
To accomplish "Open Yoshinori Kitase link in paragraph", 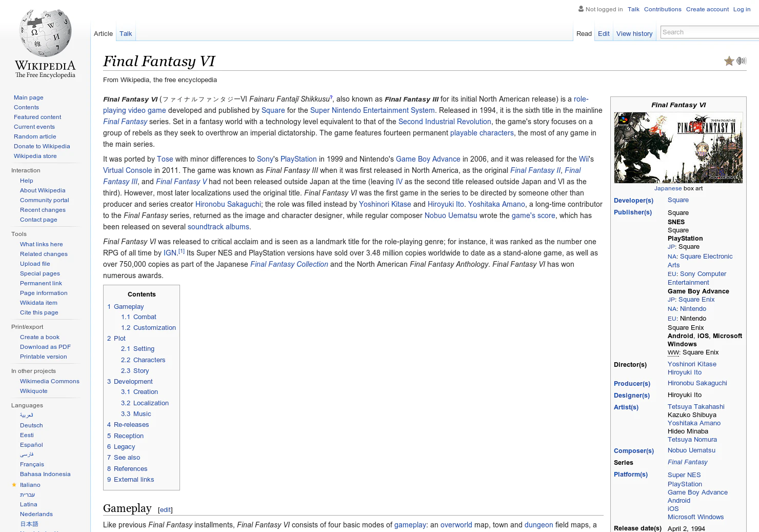I will (x=385, y=204).
